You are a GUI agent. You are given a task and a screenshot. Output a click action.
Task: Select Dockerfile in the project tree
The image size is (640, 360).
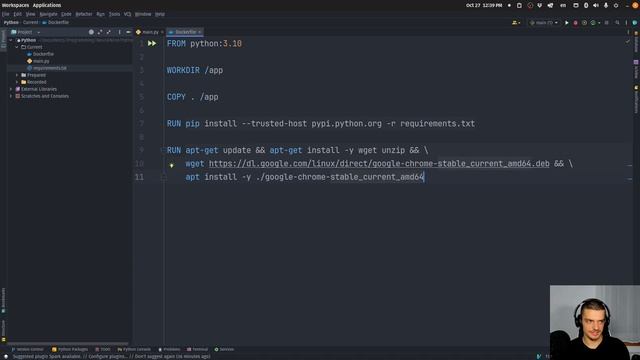point(40,54)
